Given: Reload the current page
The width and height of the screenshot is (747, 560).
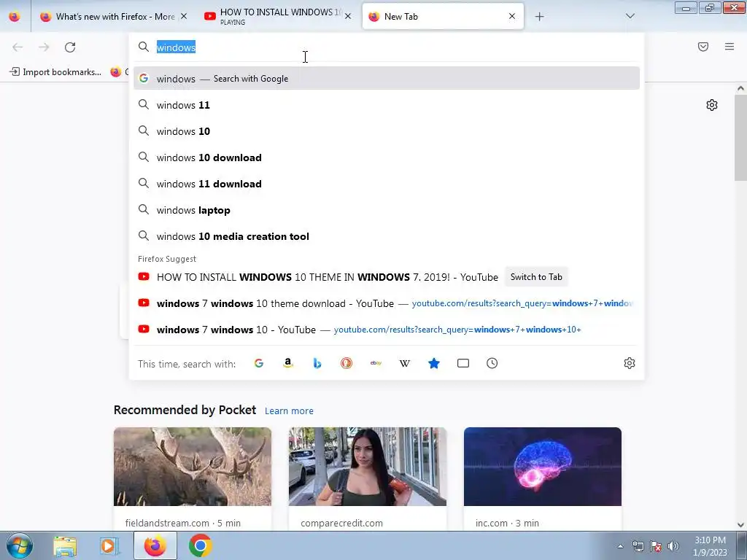Looking at the screenshot, I should coord(70,47).
